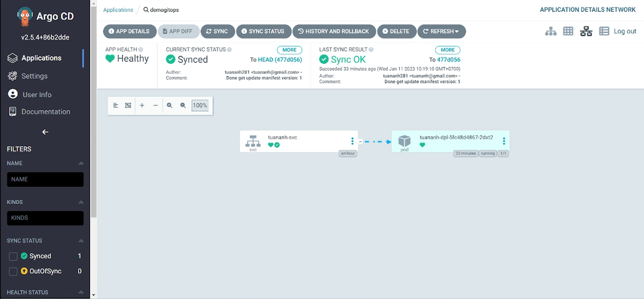Viewport: 644px width, 299px height.
Task: Open the HEAD (477d056) revision link
Action: (x=280, y=60)
